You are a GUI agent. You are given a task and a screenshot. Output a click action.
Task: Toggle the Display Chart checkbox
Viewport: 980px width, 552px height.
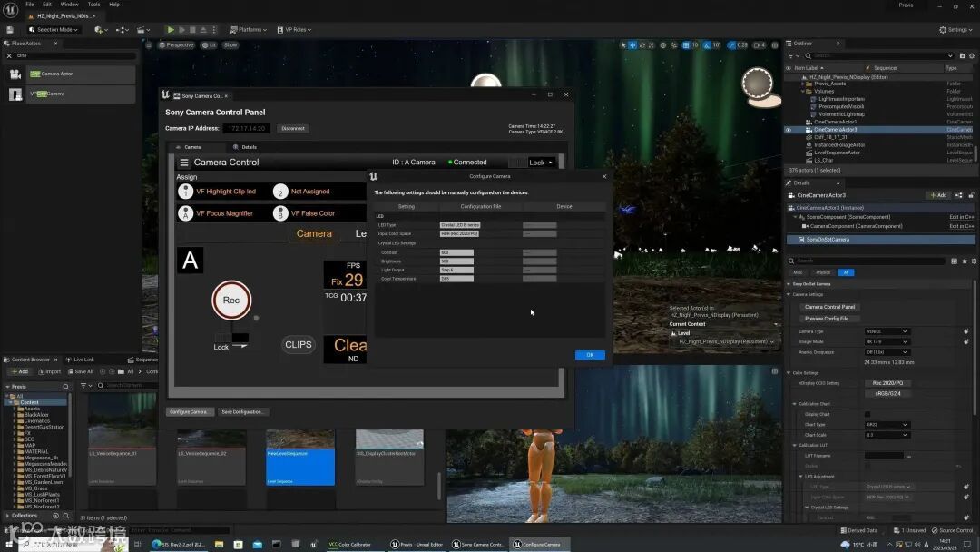pos(867,414)
